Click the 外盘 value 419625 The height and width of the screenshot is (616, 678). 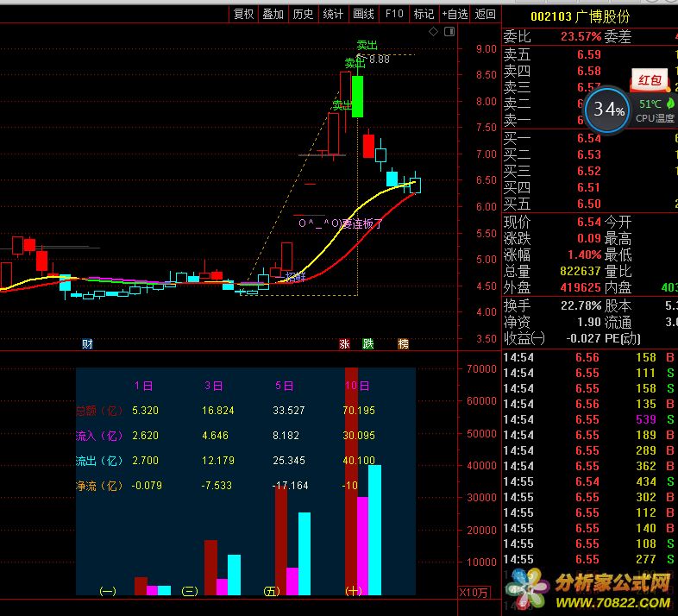[x=581, y=287]
